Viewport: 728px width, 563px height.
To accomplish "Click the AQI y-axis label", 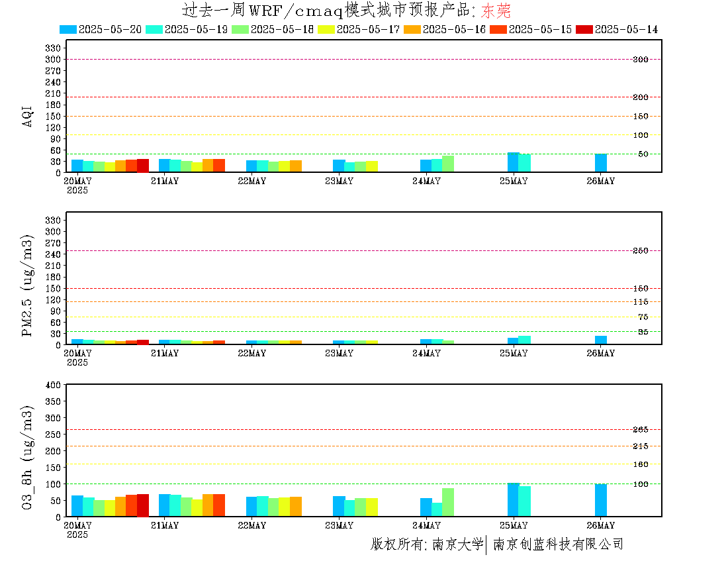I will coord(27,116).
